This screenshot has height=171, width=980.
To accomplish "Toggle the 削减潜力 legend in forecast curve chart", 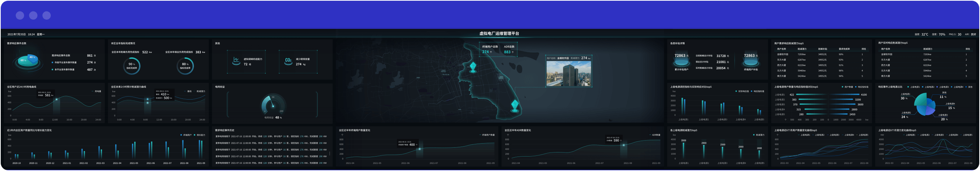I will tap(200, 91).
